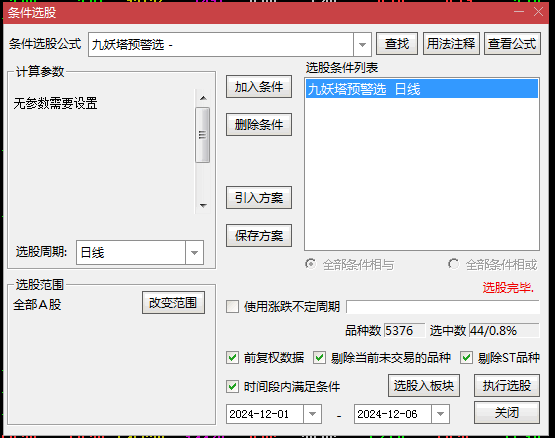Image resolution: width=555 pixels, height=438 pixels.
Task: Disable 剔除ST品种 checkbox
Action: pos(466,358)
